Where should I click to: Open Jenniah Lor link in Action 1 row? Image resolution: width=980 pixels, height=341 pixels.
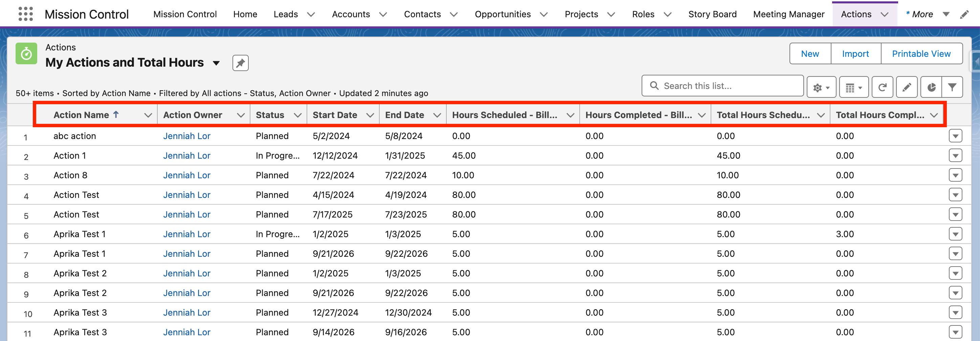click(x=186, y=156)
